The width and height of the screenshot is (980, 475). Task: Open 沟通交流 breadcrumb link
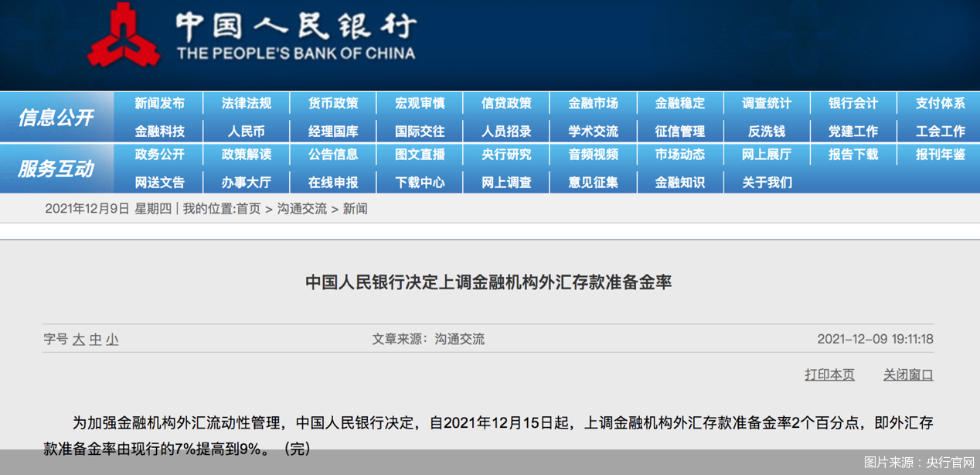pos(302,209)
